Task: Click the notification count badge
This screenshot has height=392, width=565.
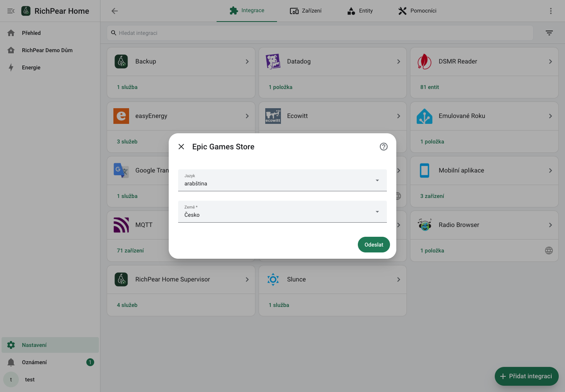Action: 90,362
